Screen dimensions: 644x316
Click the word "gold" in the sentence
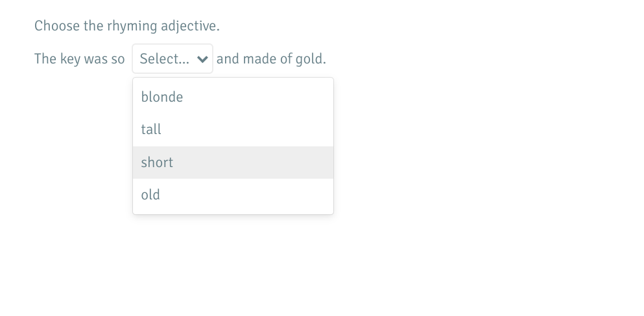pyautogui.click(x=309, y=59)
